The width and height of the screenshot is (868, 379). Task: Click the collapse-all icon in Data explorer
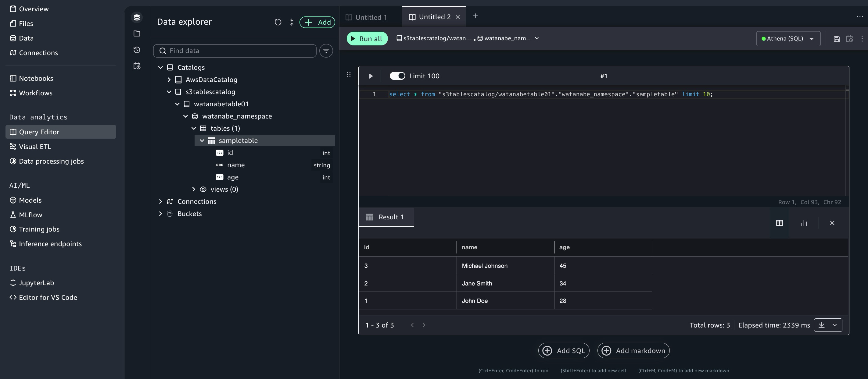[x=292, y=22]
